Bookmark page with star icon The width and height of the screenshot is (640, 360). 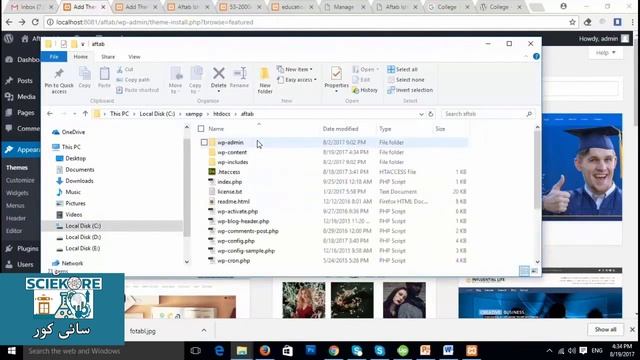pyautogui.click(x=572, y=22)
